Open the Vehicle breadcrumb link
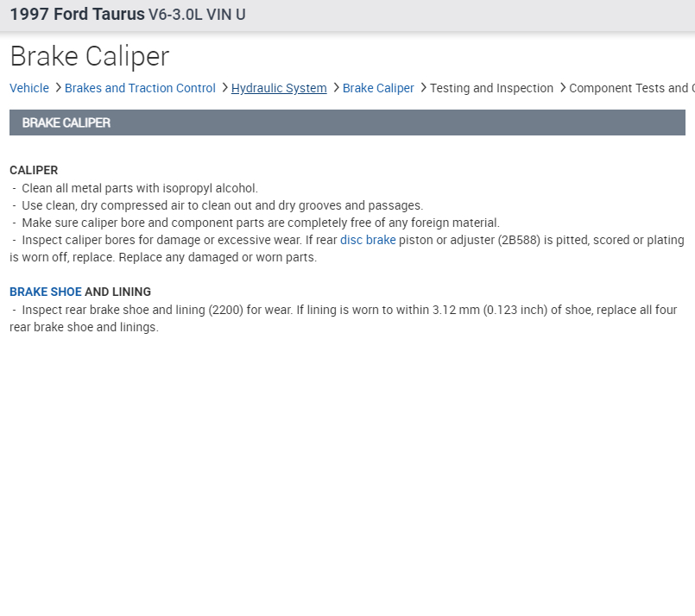 [29, 88]
